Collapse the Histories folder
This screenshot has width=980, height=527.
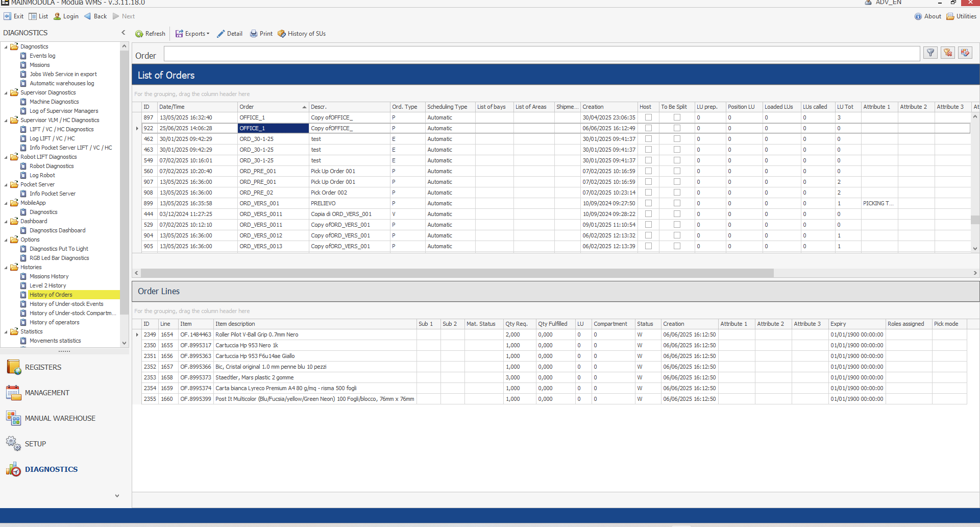[6, 268]
